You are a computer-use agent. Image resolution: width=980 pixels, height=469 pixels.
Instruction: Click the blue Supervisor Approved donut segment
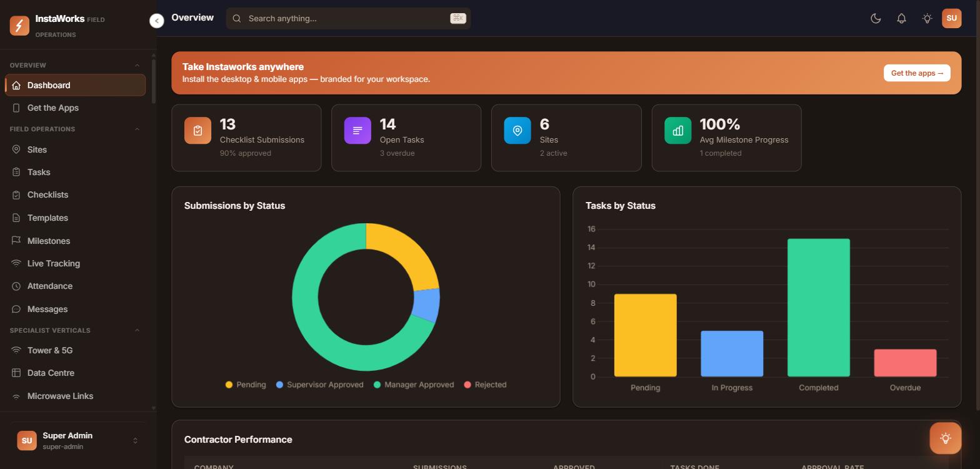click(x=427, y=305)
